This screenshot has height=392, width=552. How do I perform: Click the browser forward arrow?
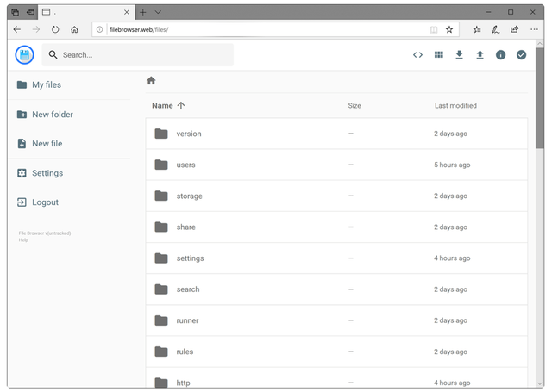coord(36,29)
